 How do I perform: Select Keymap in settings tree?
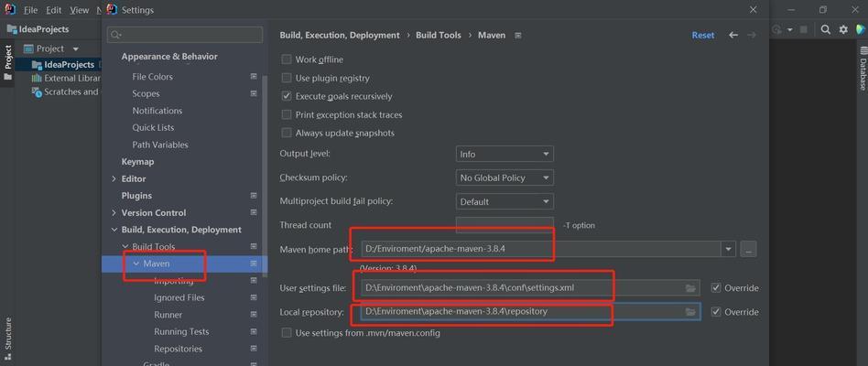[x=138, y=161]
